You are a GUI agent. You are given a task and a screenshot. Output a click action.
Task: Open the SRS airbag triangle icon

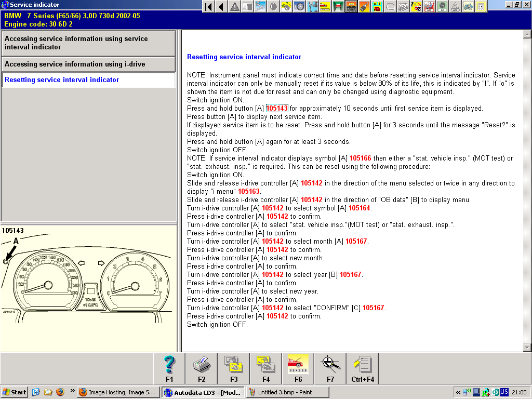point(455,6)
